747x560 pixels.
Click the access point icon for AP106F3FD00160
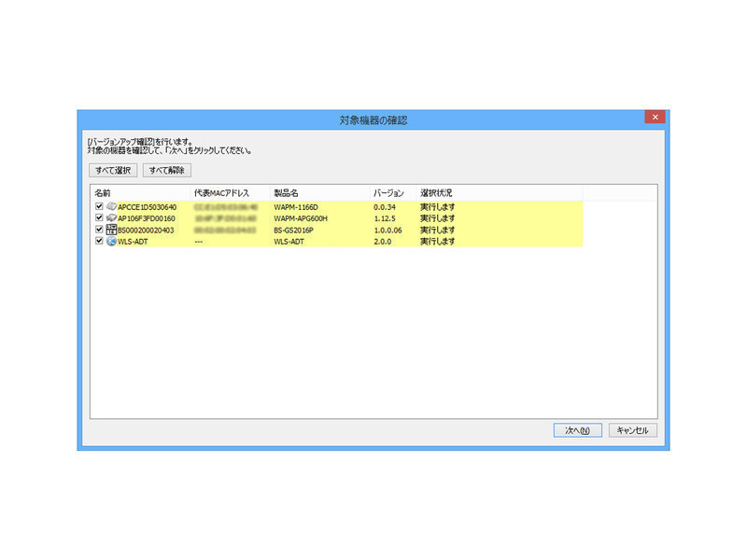point(111,218)
